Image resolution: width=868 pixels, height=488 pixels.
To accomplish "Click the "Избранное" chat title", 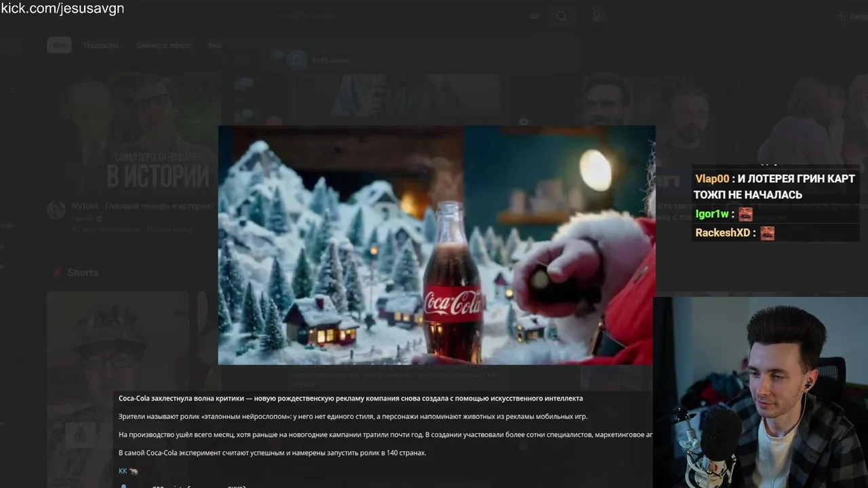I will click(332, 60).
